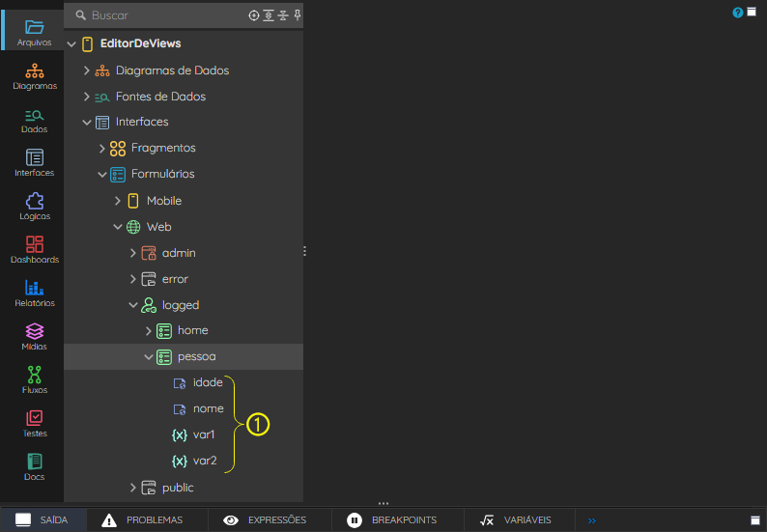This screenshot has width=767, height=532.
Task: Expand the public folder
Action: (133, 488)
